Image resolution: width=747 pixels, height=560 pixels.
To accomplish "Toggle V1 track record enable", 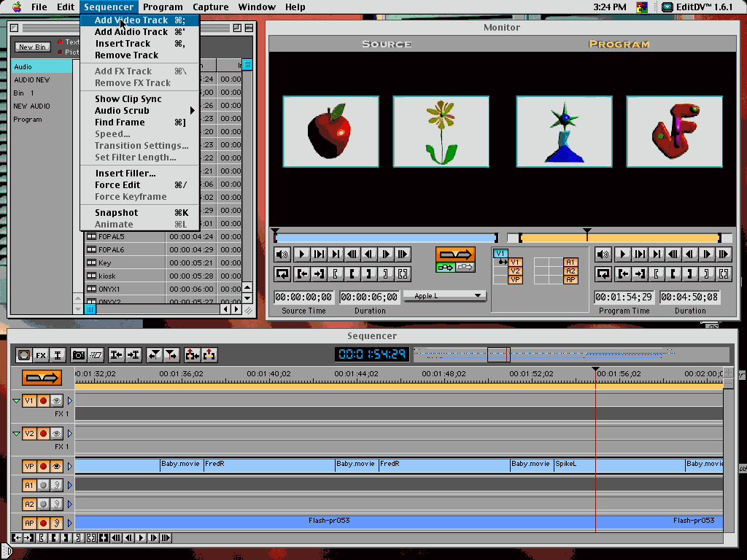I will (x=43, y=401).
